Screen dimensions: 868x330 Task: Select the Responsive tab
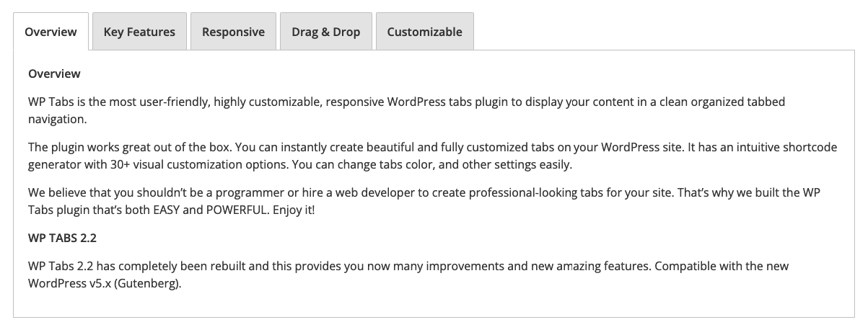point(233,32)
